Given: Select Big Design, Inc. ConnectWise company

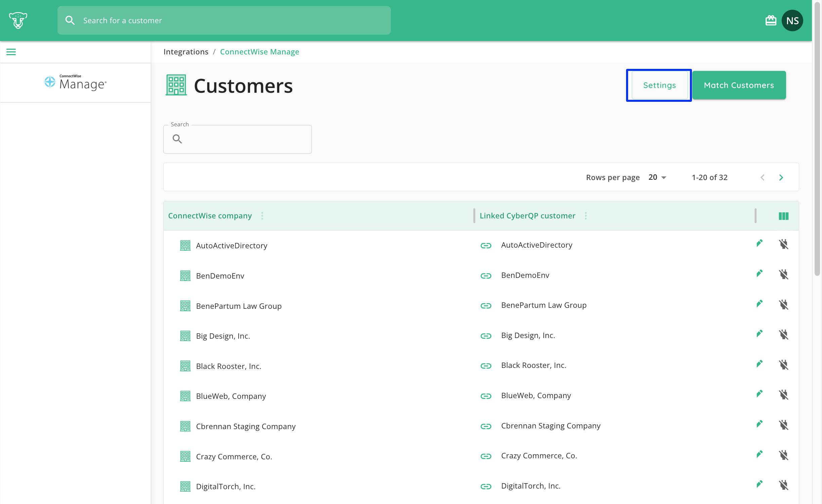Looking at the screenshot, I should [223, 336].
